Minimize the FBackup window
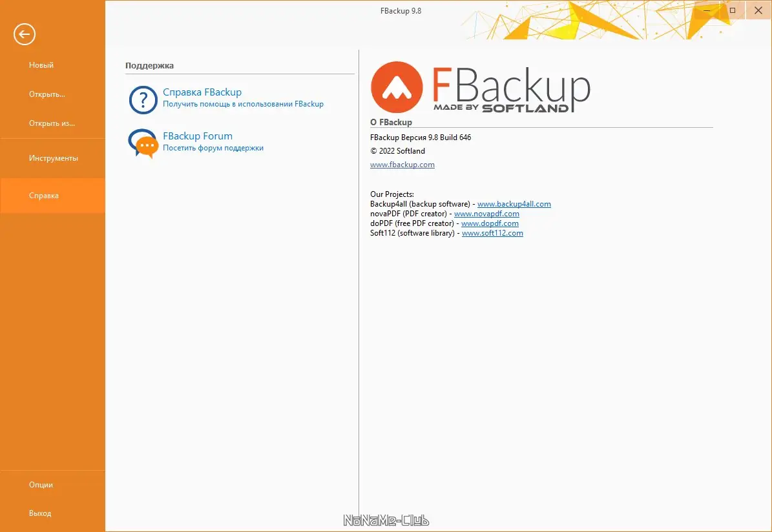The image size is (772, 532). click(707, 10)
